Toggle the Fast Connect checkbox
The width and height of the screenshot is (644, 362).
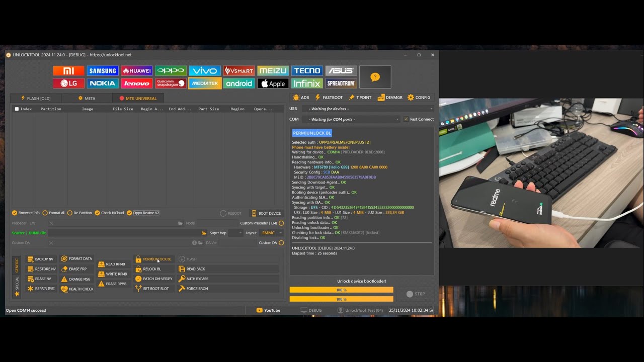click(x=419, y=119)
